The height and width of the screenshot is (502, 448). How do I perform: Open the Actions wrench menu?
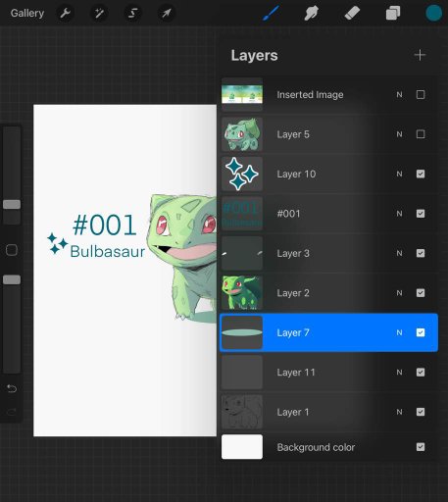[66, 14]
